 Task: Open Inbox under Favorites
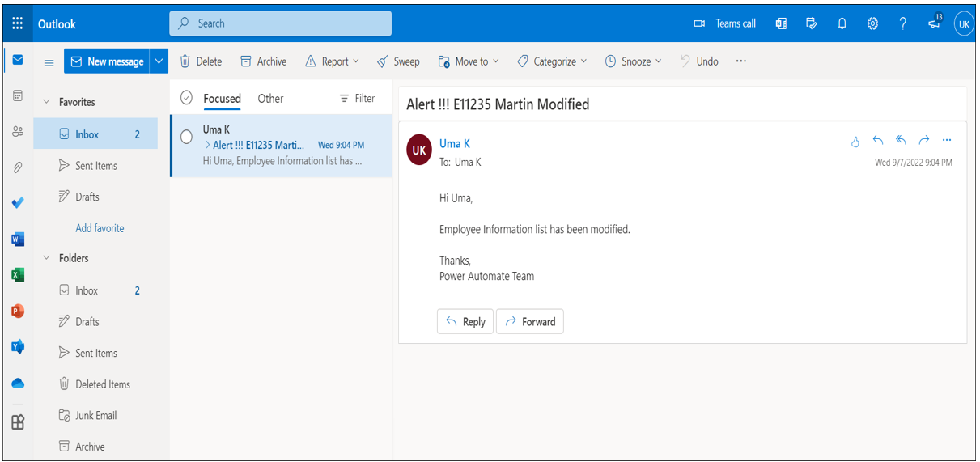pos(95,134)
